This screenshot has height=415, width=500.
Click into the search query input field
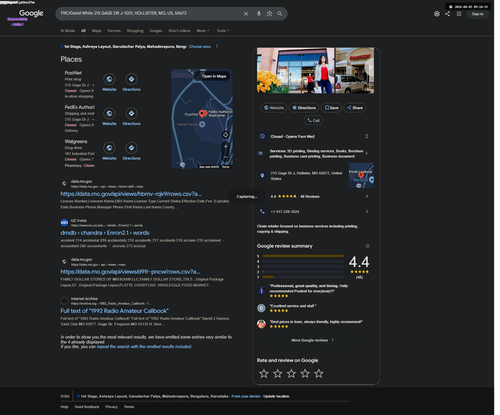tap(150, 13)
